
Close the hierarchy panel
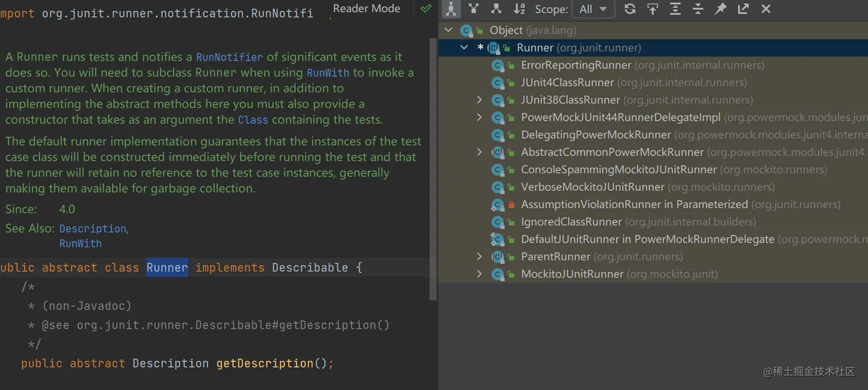[x=766, y=9]
